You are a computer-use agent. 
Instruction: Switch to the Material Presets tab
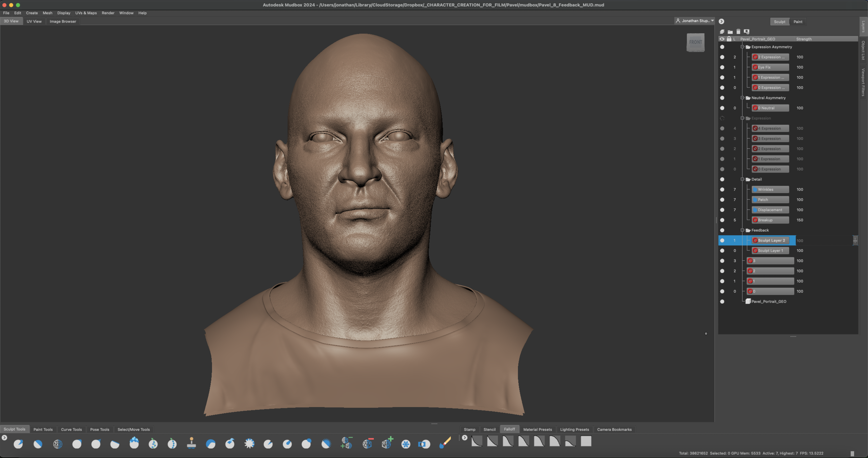(537, 429)
